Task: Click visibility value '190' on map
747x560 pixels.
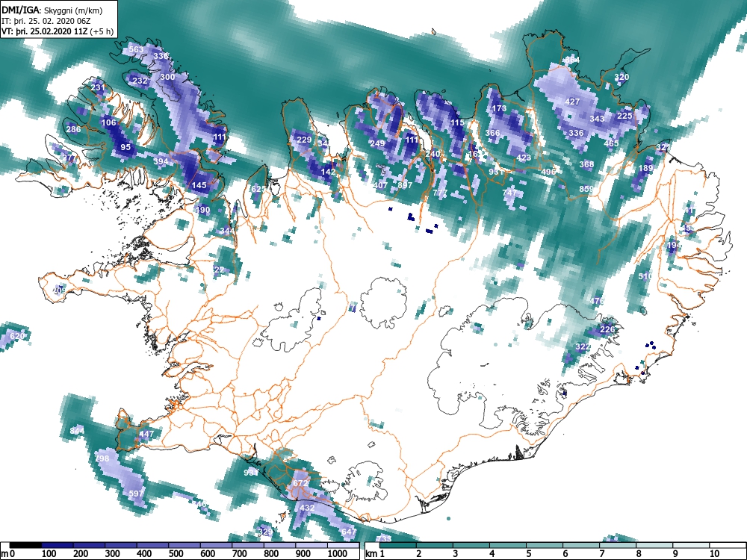Action: click(202, 210)
